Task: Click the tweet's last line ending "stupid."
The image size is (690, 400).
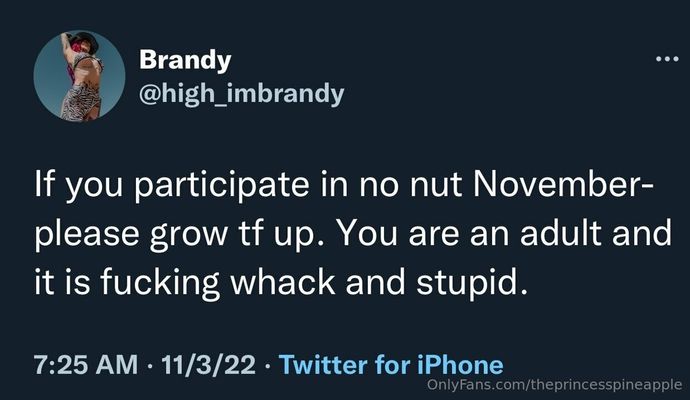Action: point(279,284)
